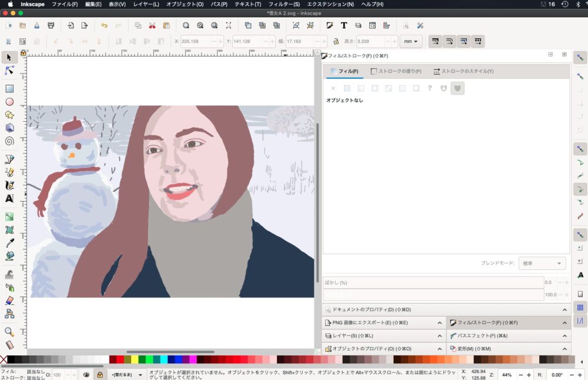This screenshot has height=380, width=588.
Task: Toggle current layer visibility eye icon
Action: click(x=86, y=375)
